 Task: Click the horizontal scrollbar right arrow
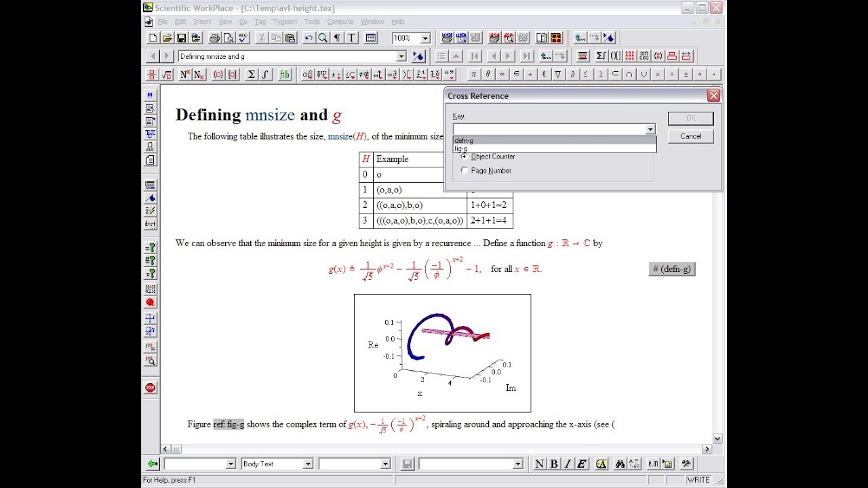coord(707,449)
